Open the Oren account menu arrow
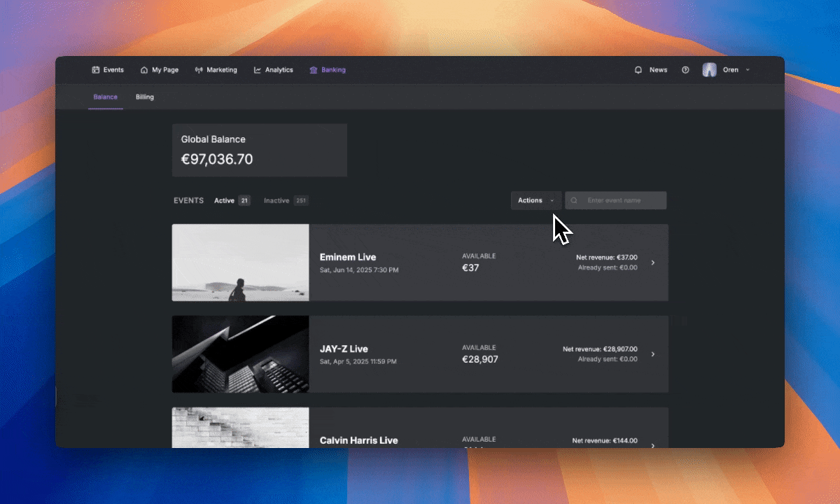The image size is (840, 504). tap(748, 70)
